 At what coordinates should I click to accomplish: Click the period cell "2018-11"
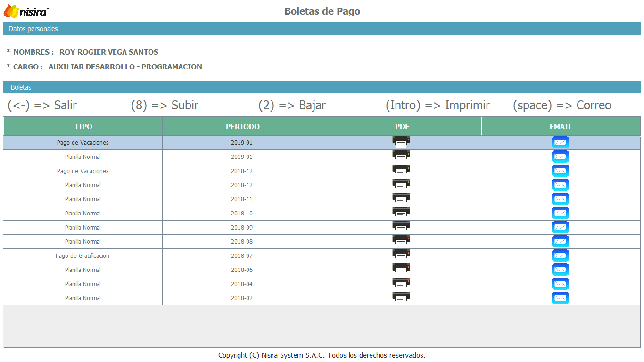point(242,199)
